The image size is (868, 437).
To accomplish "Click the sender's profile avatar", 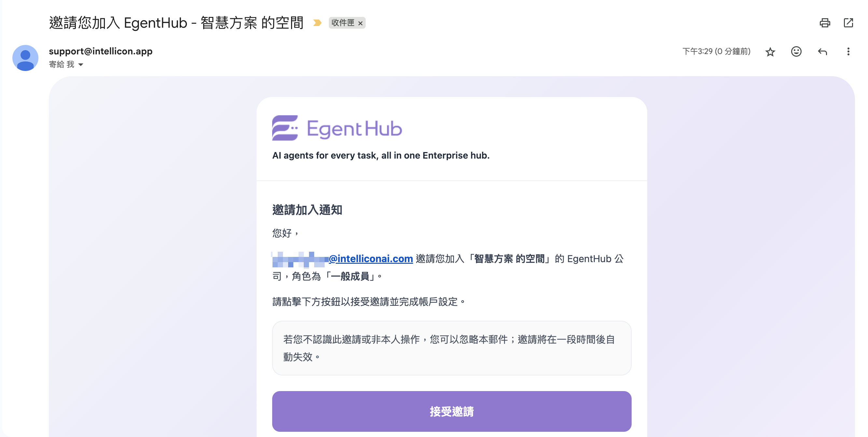I will pos(25,58).
